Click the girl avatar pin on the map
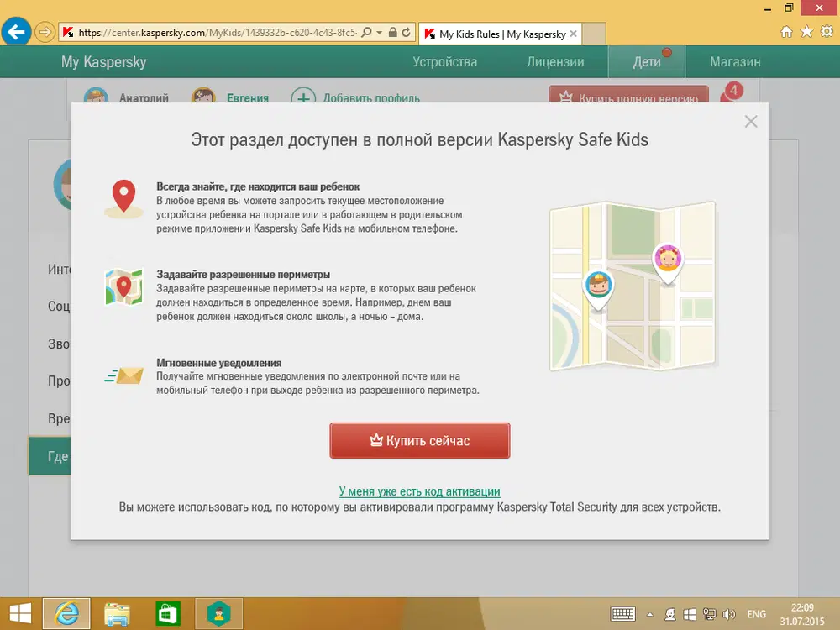Image resolution: width=840 pixels, height=630 pixels. coord(668,264)
